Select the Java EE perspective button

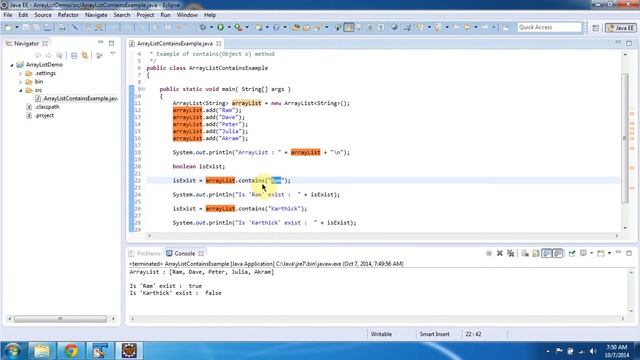(x=621, y=28)
